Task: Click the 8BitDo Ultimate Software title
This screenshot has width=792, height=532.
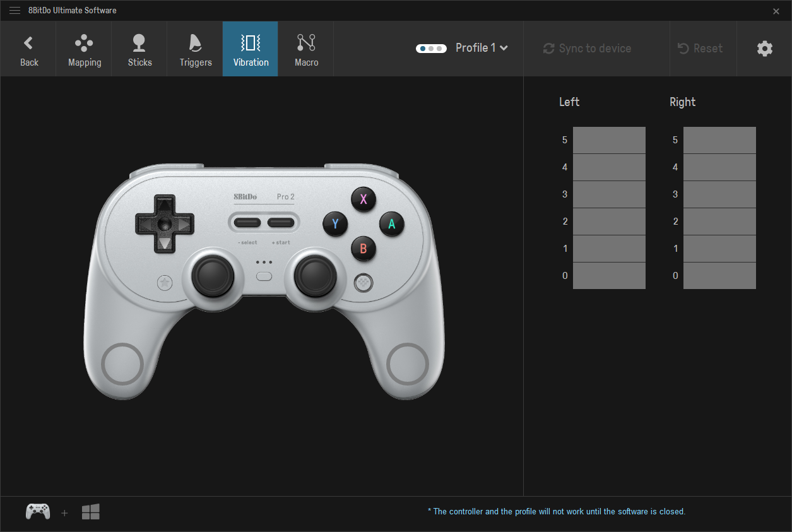Action: tap(73, 11)
